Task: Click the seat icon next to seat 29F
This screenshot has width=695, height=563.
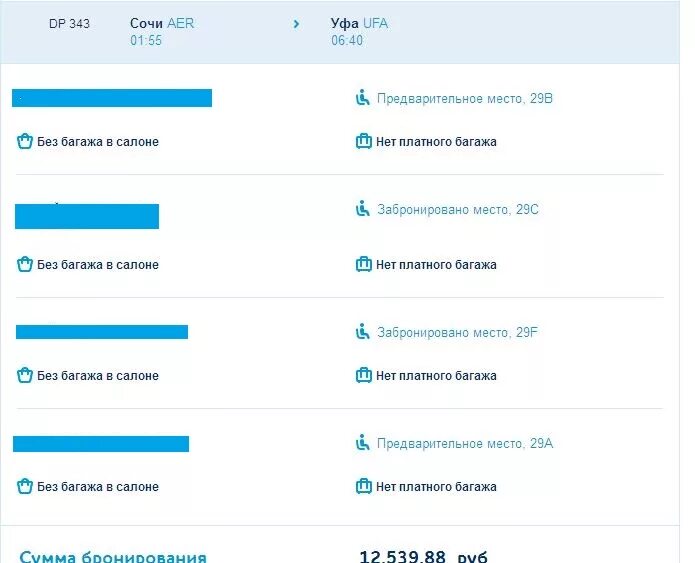Action: tap(363, 332)
